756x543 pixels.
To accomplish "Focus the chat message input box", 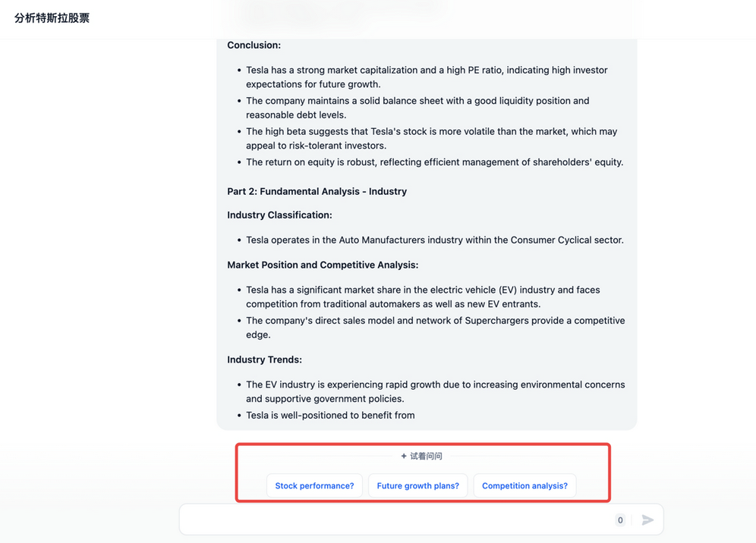I will pyautogui.click(x=395, y=519).
